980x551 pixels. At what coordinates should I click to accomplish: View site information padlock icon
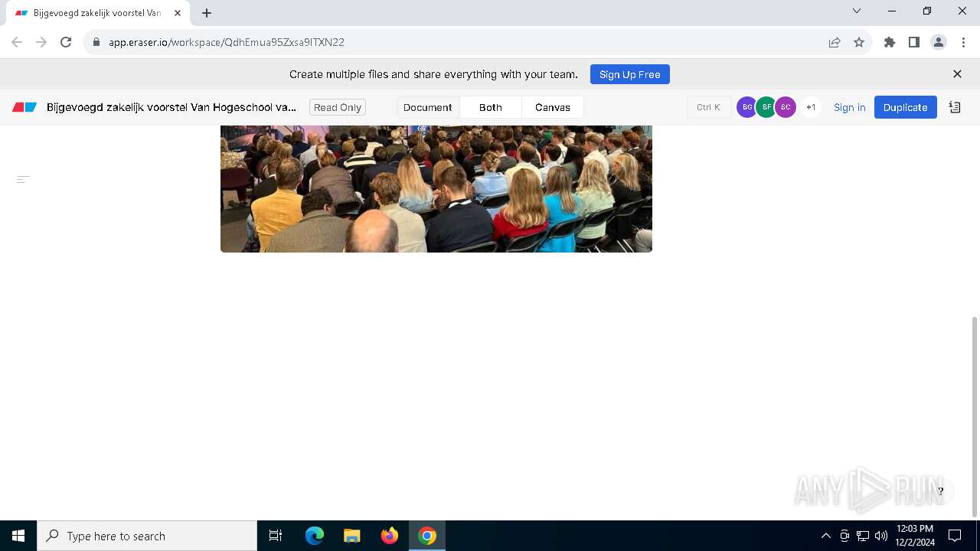[96, 42]
